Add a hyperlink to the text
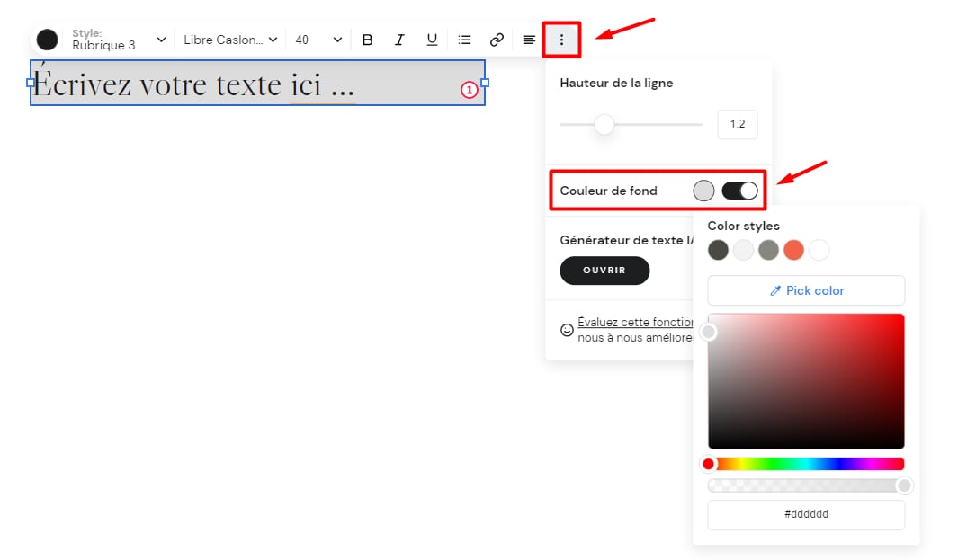Viewport: 958px width, 560px height. (x=497, y=40)
